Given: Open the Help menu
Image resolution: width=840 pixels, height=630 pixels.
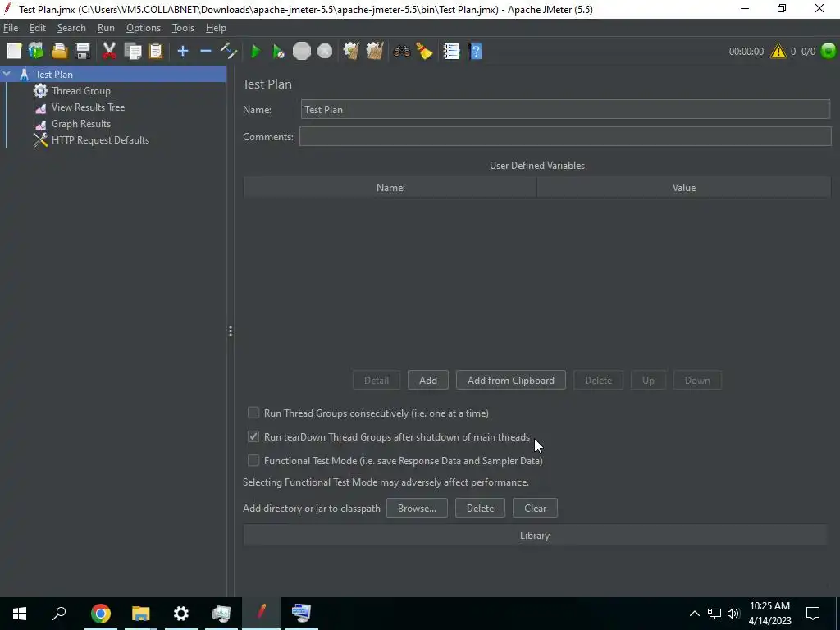Looking at the screenshot, I should tap(216, 28).
